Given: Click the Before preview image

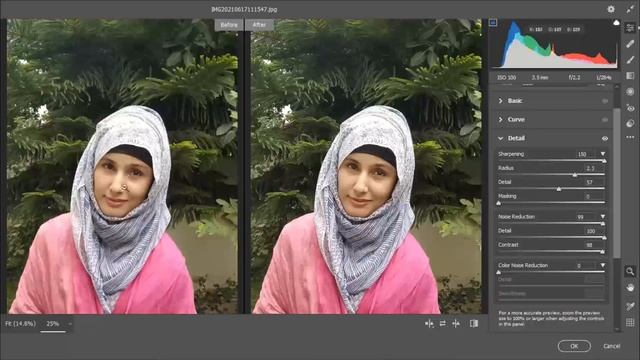Looking at the screenshot, I should click(x=122, y=167).
